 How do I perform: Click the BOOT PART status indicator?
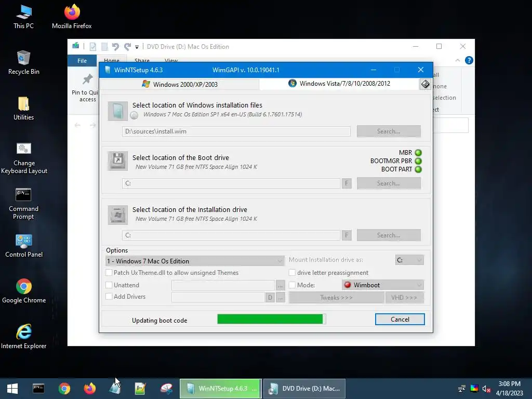pyautogui.click(x=418, y=169)
